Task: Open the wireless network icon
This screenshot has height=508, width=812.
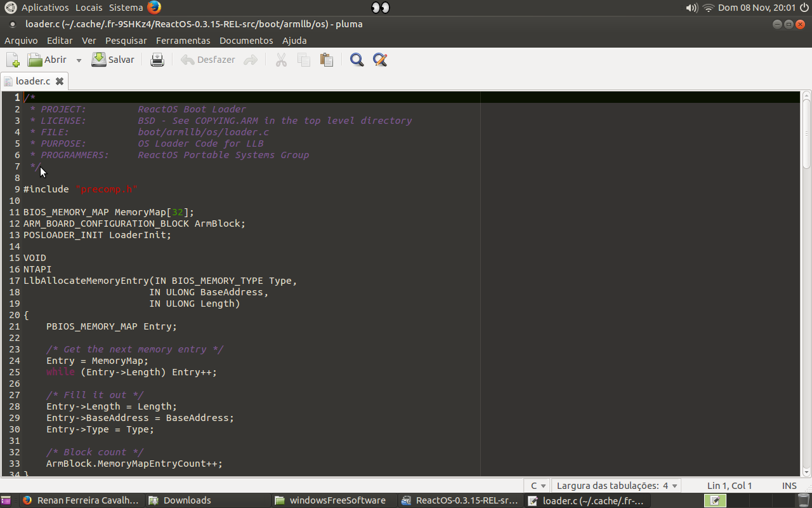Action: pos(708,8)
